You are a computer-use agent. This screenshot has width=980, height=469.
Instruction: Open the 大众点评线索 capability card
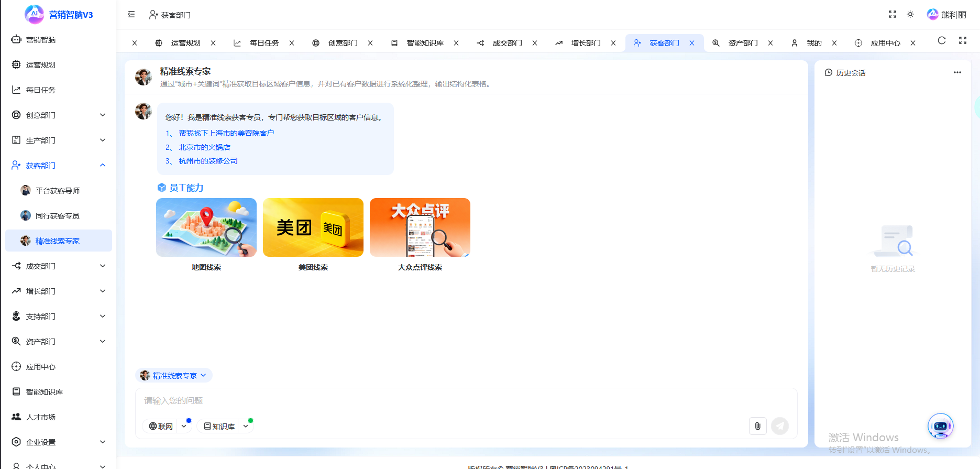(420, 227)
